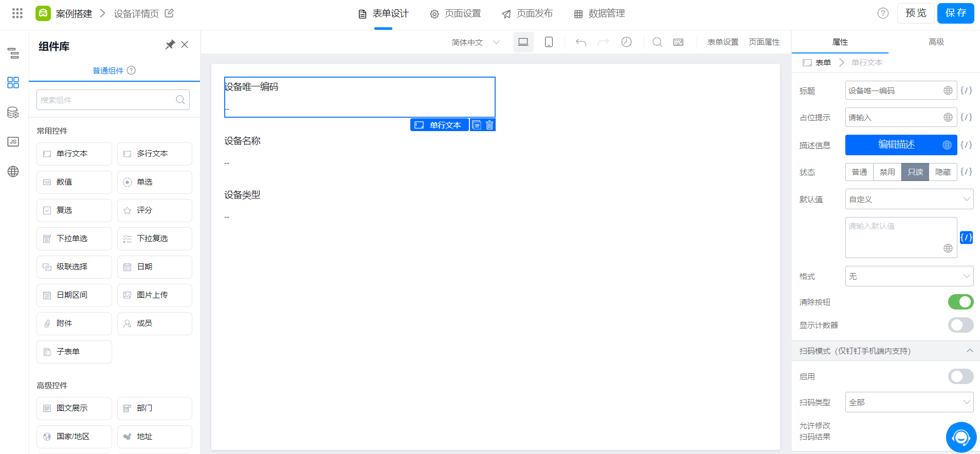Viewport: 980px width, 454px height.
Task: Select the 子表单 component
Action: pyautogui.click(x=74, y=352)
